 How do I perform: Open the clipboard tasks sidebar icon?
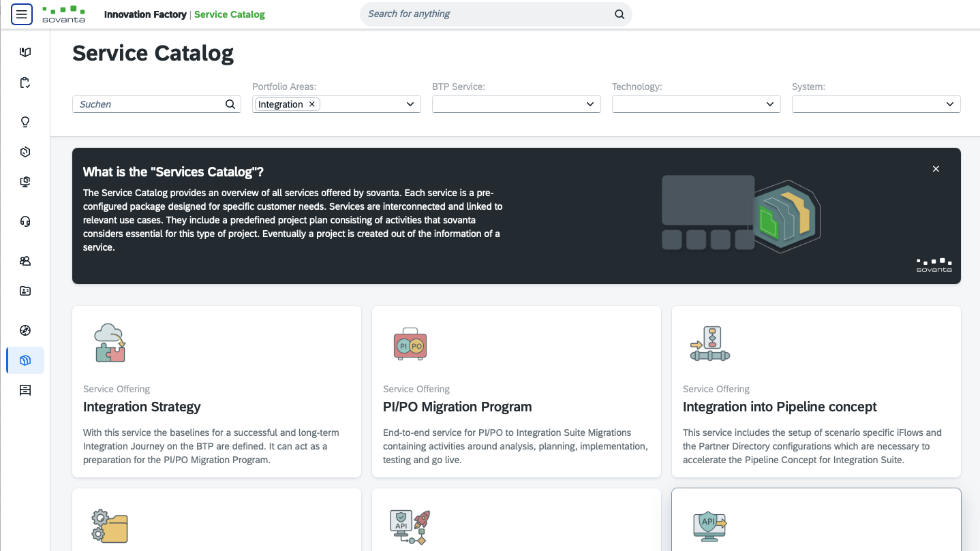click(x=25, y=83)
